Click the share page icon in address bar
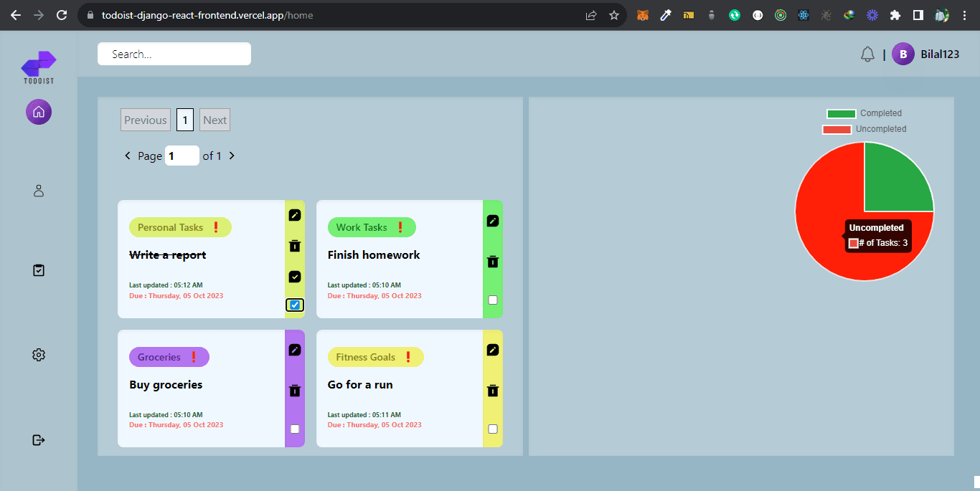The image size is (980, 491). 591,15
